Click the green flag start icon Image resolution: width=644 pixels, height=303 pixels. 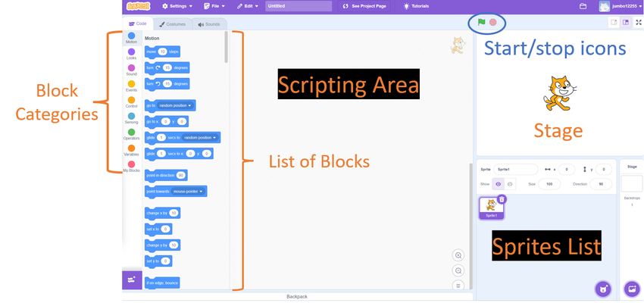pyautogui.click(x=481, y=22)
